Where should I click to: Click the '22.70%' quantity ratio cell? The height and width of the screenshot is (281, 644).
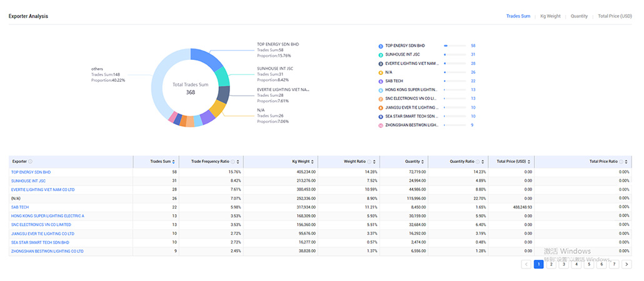point(480,199)
